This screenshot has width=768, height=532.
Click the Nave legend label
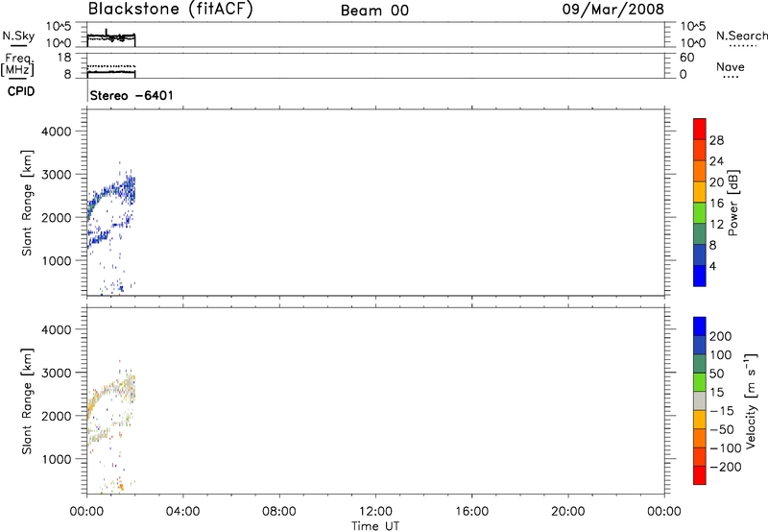731,66
